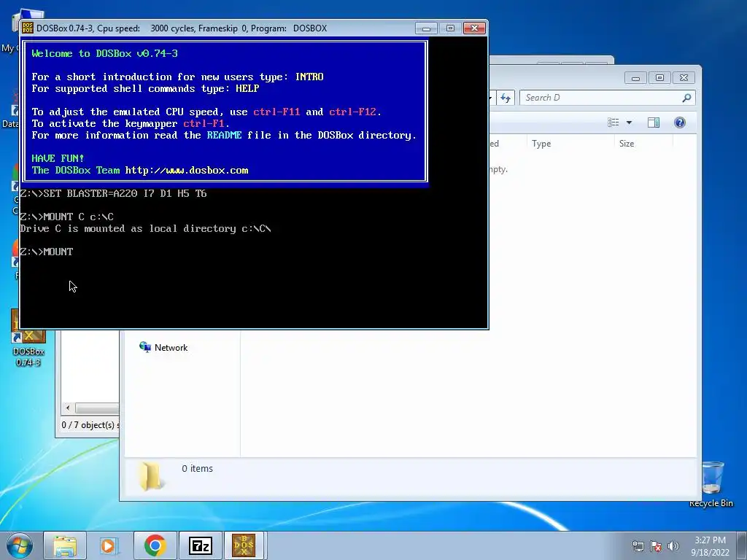Viewport: 747px width, 560px height.
Task: Open 7-Zip File Manager taskbar icon
Action: pos(200,545)
